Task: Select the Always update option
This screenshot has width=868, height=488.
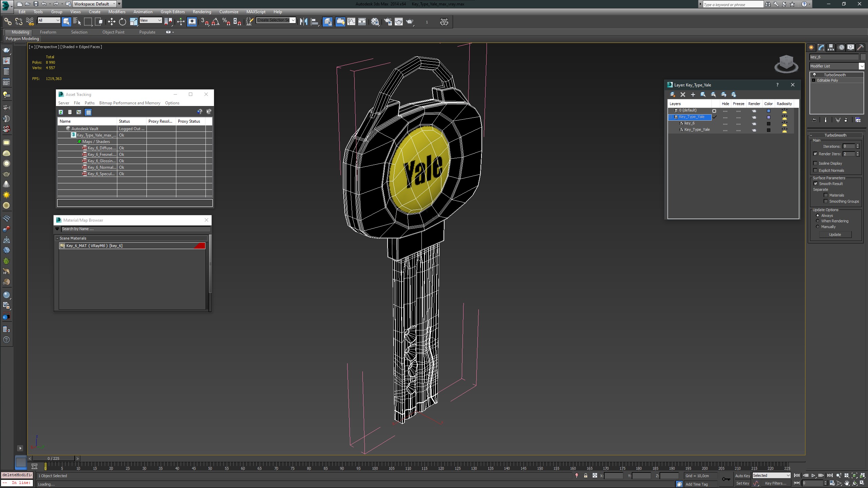Action: click(817, 216)
